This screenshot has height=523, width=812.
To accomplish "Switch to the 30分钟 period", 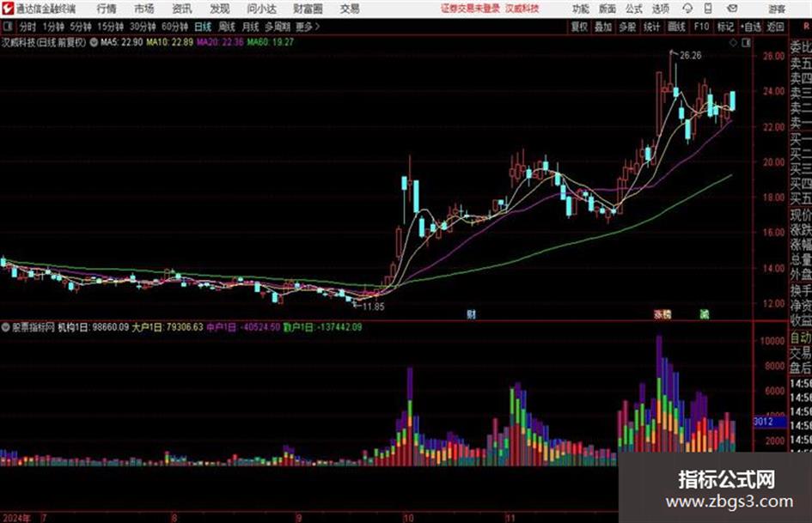I will [x=143, y=27].
